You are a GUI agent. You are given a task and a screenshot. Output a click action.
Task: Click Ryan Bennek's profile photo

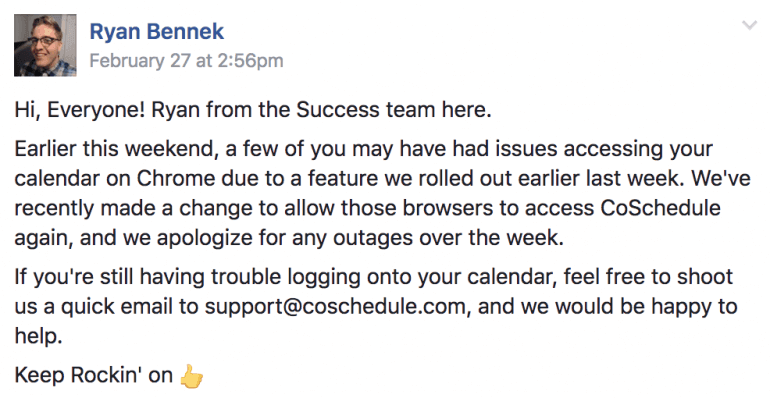click(x=45, y=45)
